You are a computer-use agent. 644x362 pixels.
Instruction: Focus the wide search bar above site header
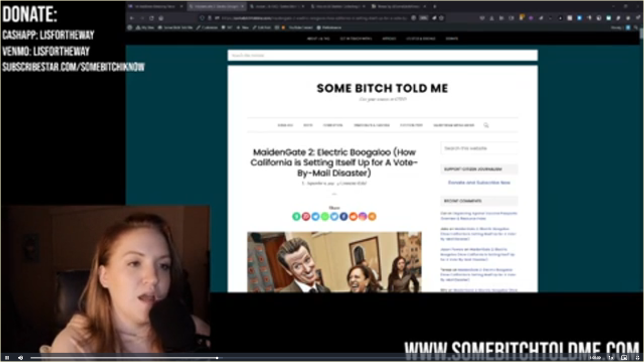[x=382, y=55]
